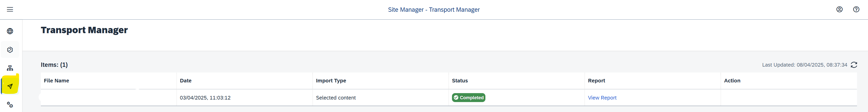This screenshot has height=112, width=868.
Task: Click the Date column header
Action: coord(186,81)
